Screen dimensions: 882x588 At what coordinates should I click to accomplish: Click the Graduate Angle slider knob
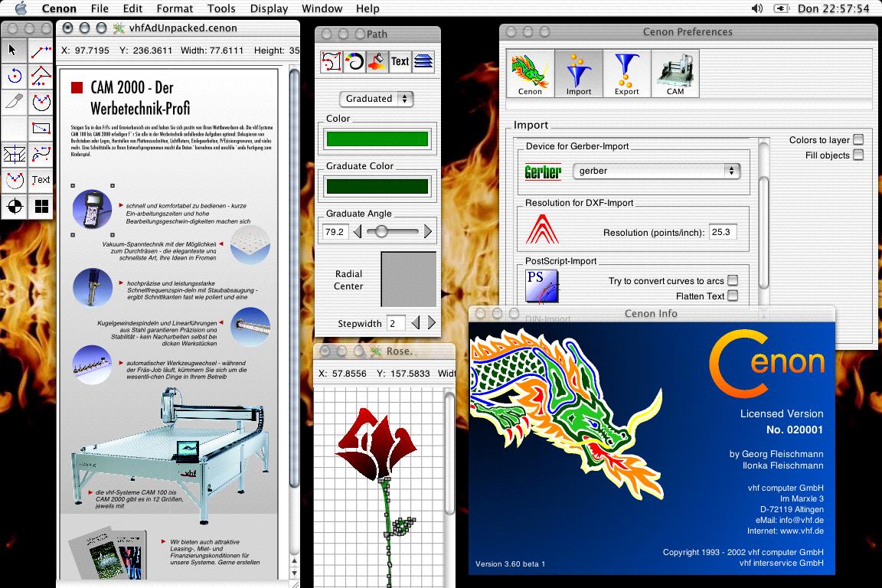coord(381,231)
